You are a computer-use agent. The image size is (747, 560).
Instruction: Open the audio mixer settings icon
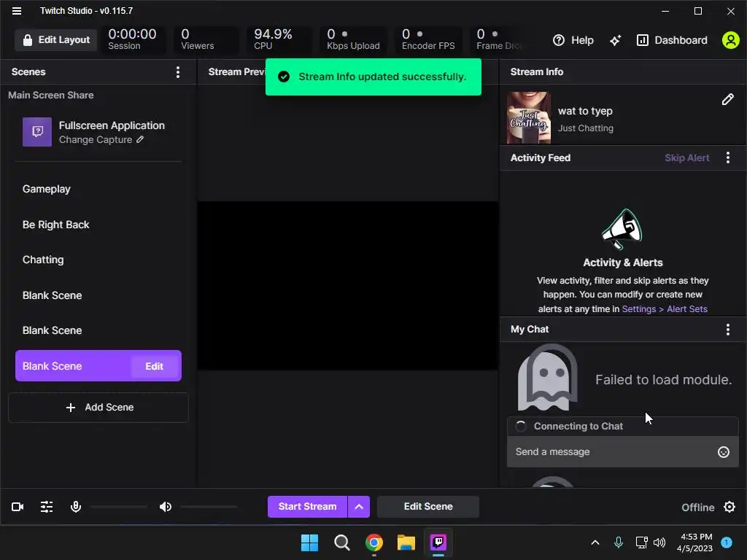[x=47, y=507]
